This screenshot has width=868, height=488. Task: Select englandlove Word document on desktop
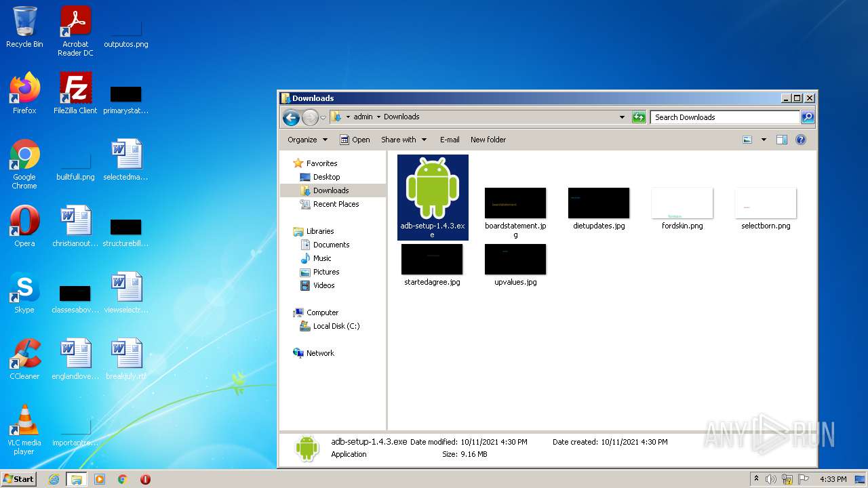(x=75, y=359)
